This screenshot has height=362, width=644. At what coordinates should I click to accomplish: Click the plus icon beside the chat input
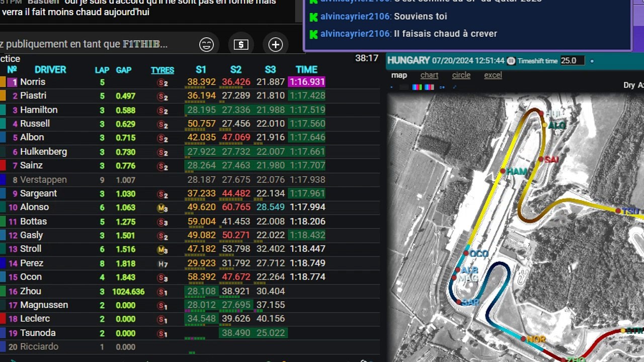(275, 44)
